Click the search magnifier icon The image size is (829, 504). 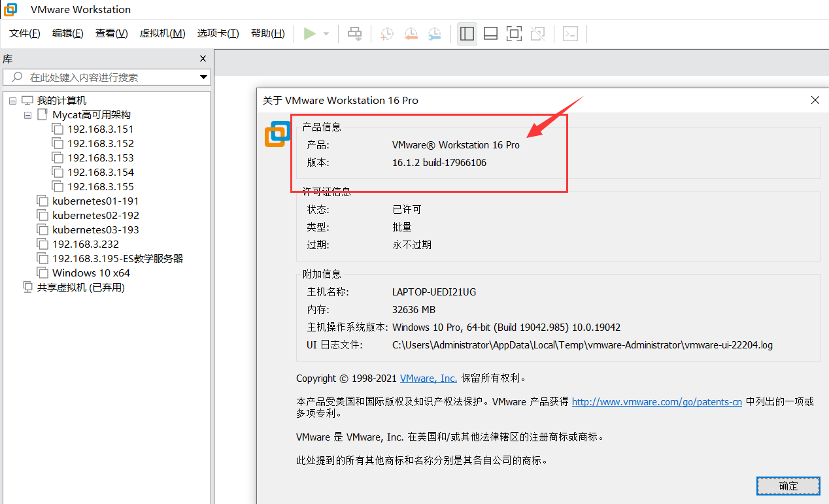tap(17, 77)
